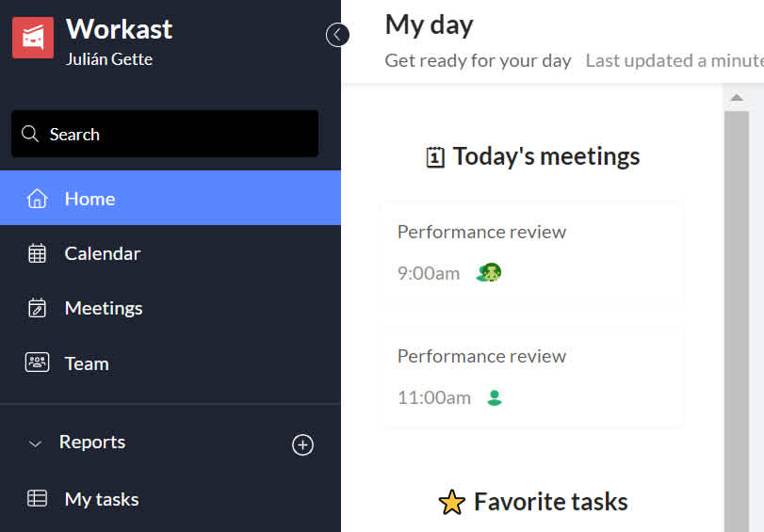Focus the Search input field
The width and height of the screenshot is (764, 532).
165,134
